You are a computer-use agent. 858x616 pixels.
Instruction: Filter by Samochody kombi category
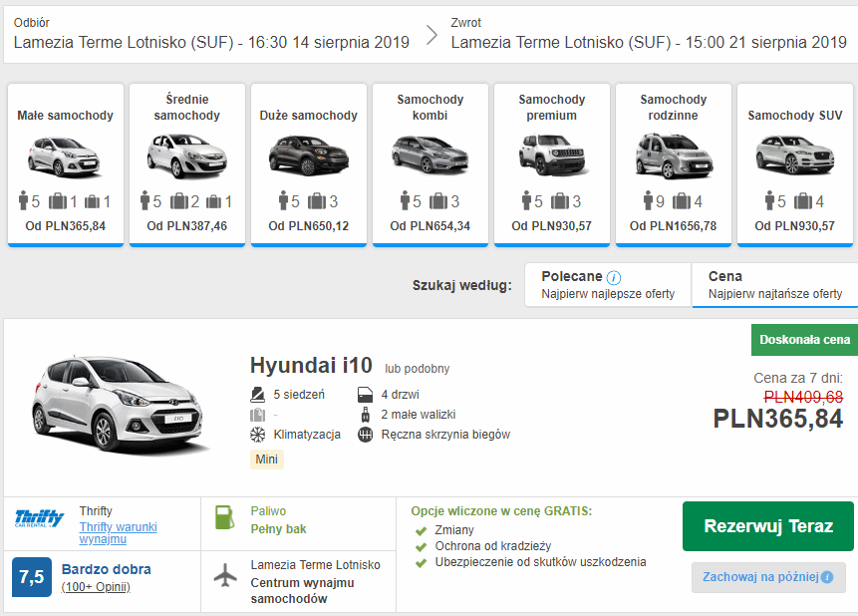(x=430, y=164)
